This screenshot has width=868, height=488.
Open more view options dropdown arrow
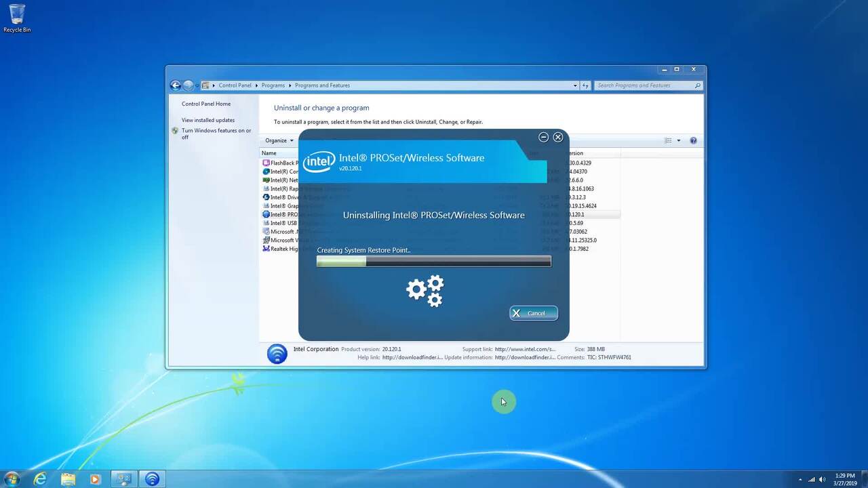click(x=679, y=140)
